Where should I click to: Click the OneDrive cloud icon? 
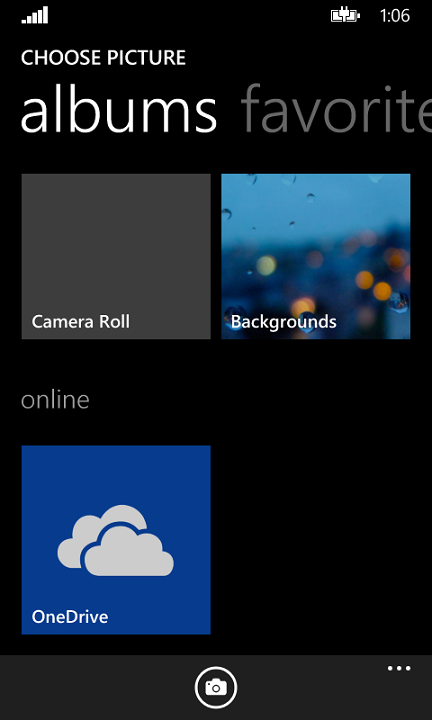click(x=116, y=540)
